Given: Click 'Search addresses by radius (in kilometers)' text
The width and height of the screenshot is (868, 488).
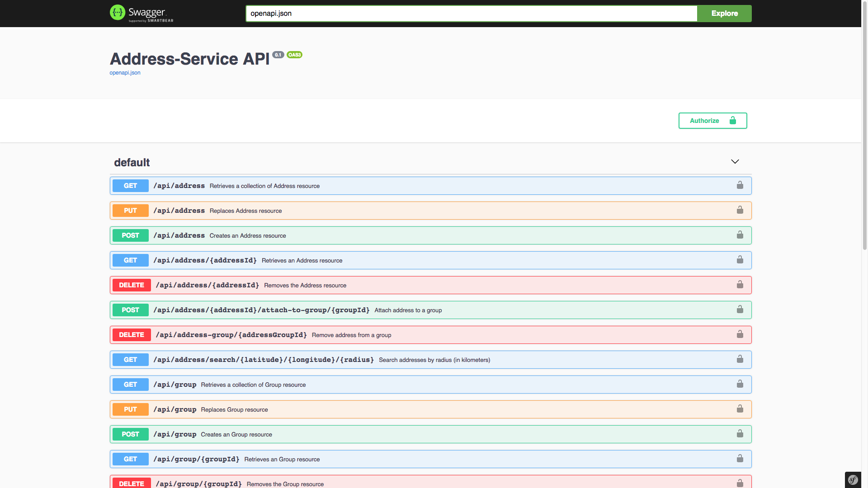Looking at the screenshot, I should pyautogui.click(x=434, y=360).
